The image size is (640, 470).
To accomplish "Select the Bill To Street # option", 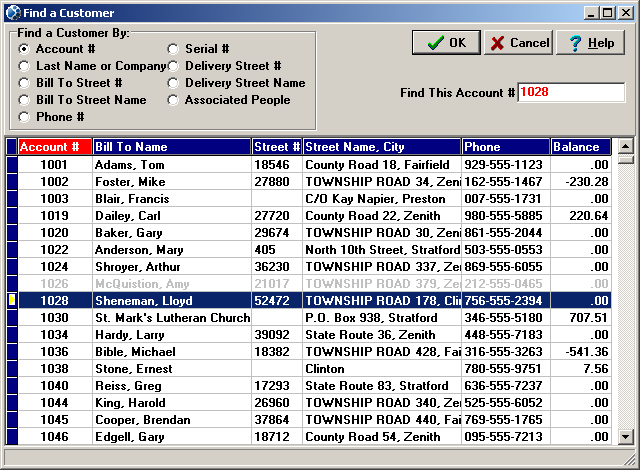I will [x=25, y=83].
